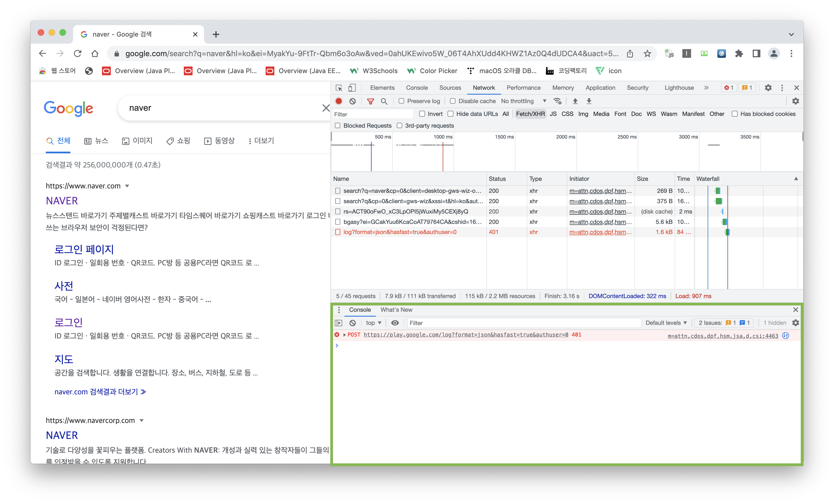834x504 pixels.
Task: Switch to the Sources tab
Action: [x=450, y=88]
